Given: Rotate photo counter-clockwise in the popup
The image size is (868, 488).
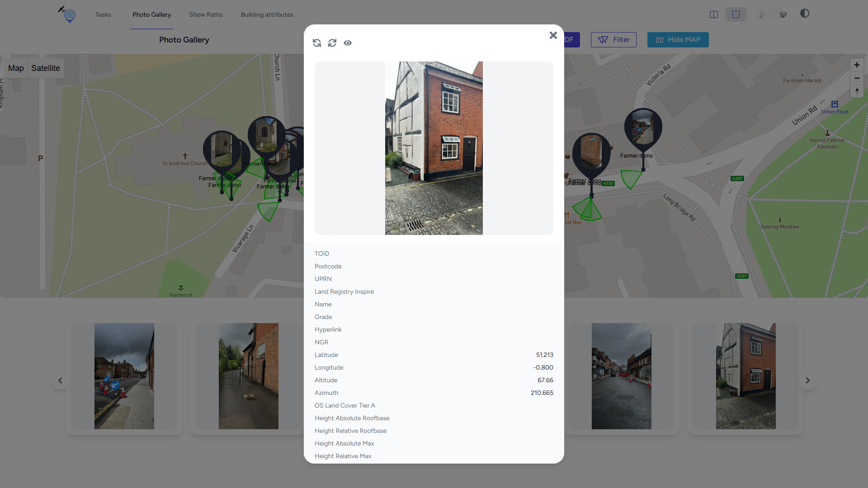Looking at the screenshot, I should 317,43.
